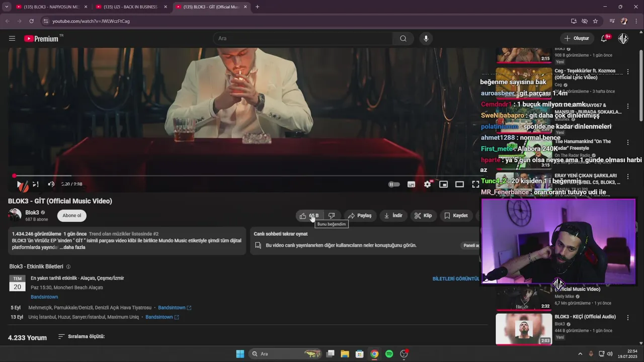
Task: Like the video with thumbs up
Action: pyautogui.click(x=309, y=216)
